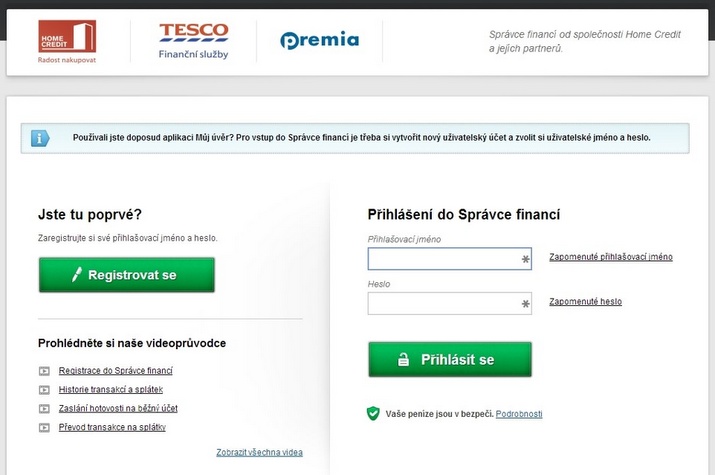Click the Tesco Finanční služby logo
This screenshot has width=715, height=475.
(194, 41)
